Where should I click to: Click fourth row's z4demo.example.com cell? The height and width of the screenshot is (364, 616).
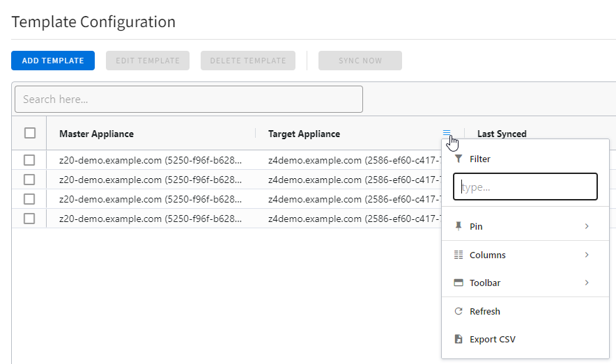(355, 219)
